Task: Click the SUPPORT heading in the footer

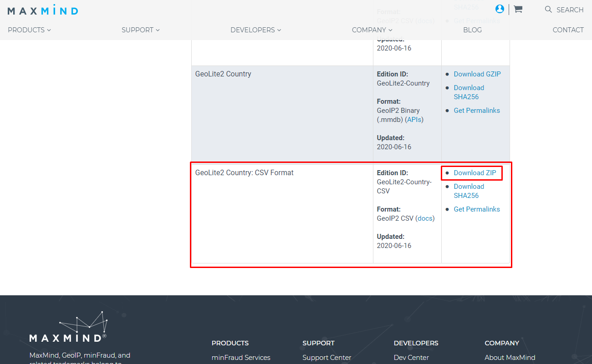Action: click(318, 343)
